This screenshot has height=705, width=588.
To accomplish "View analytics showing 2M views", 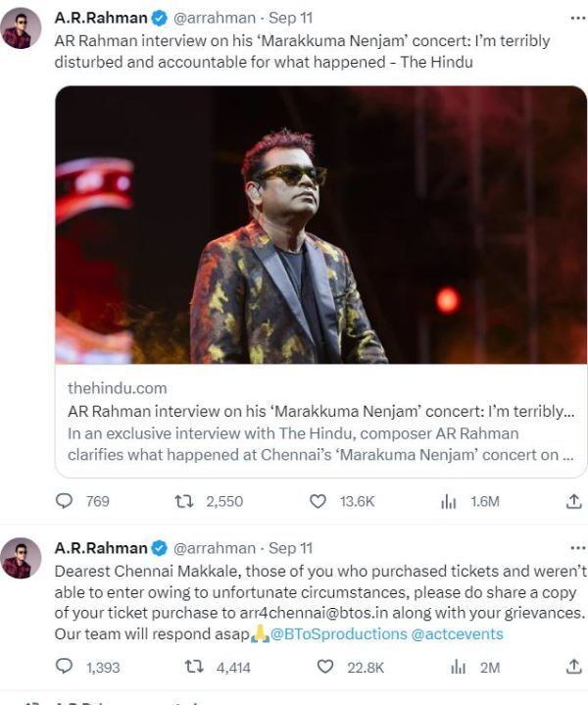I will [x=458, y=667].
